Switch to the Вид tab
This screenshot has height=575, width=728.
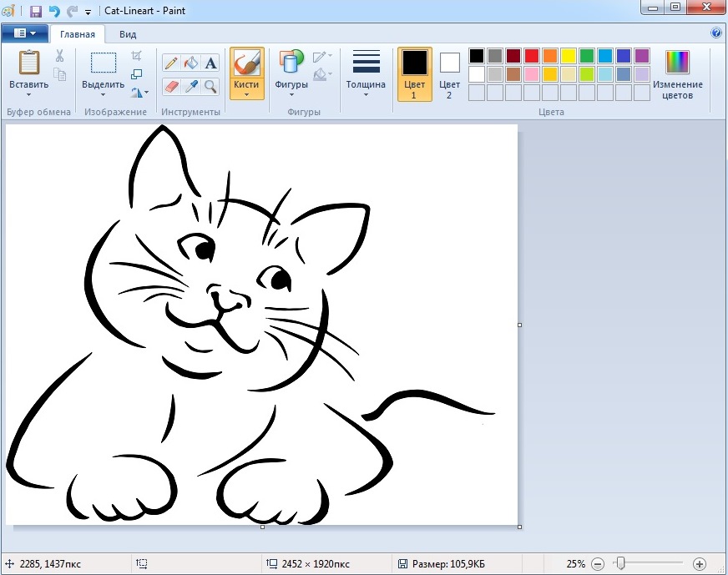(x=128, y=34)
